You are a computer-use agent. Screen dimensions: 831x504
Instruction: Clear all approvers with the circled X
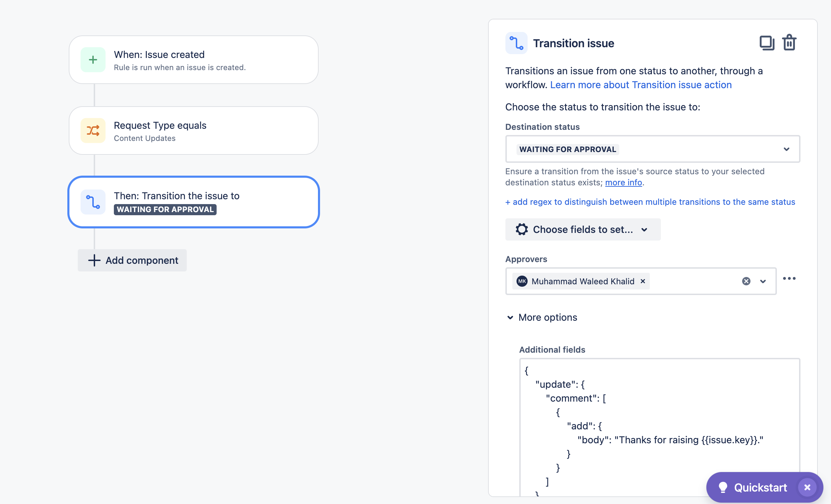pos(746,281)
